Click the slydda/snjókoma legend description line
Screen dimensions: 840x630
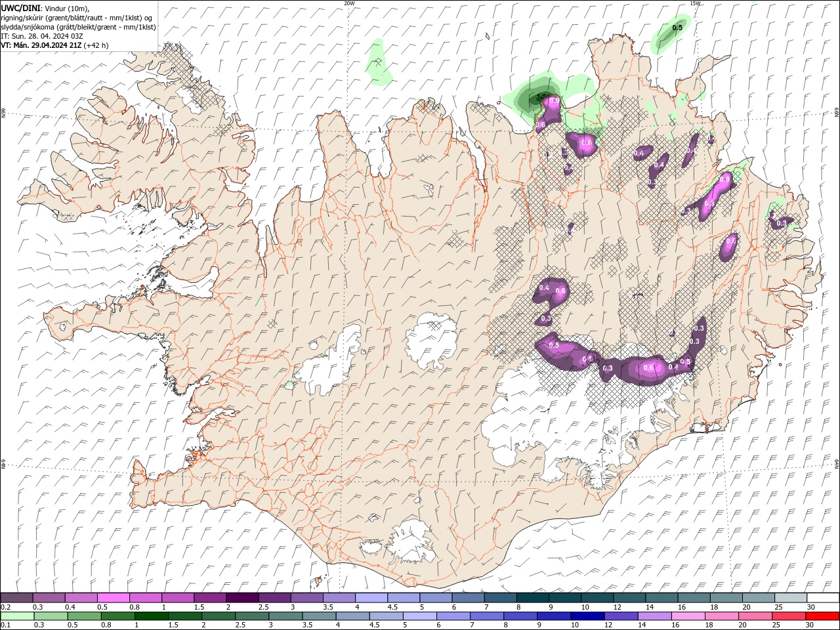click(78, 27)
